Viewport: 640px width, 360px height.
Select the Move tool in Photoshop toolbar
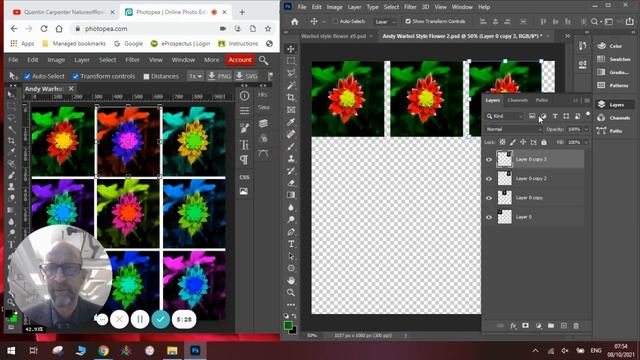[x=291, y=49]
